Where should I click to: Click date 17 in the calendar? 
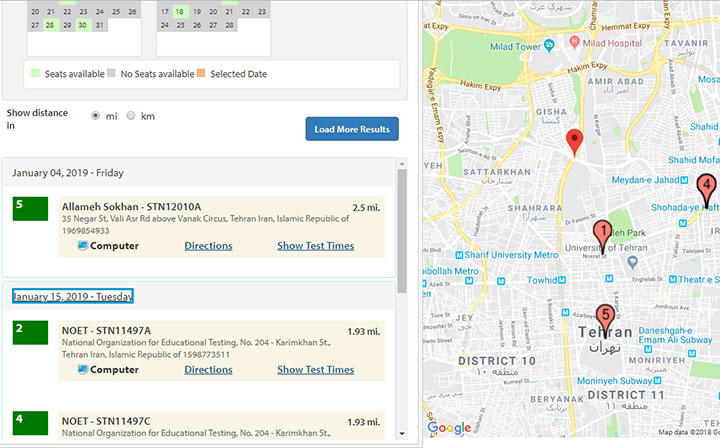click(x=164, y=12)
